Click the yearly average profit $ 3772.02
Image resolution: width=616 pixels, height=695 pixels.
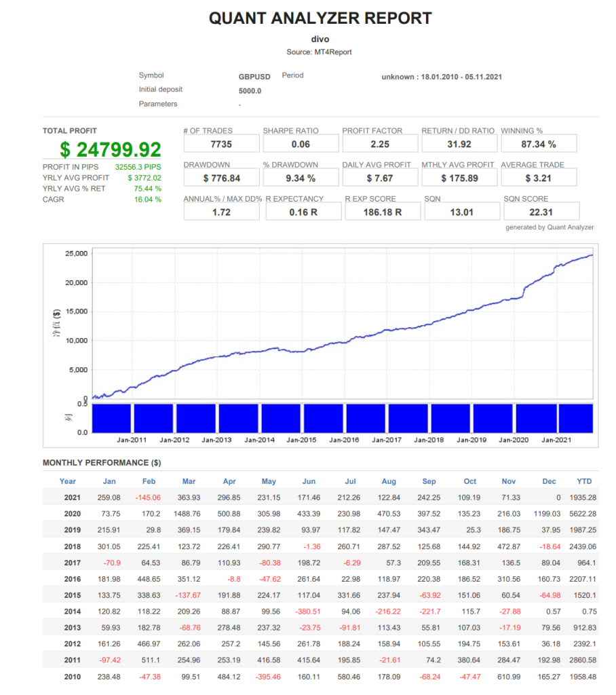click(145, 178)
